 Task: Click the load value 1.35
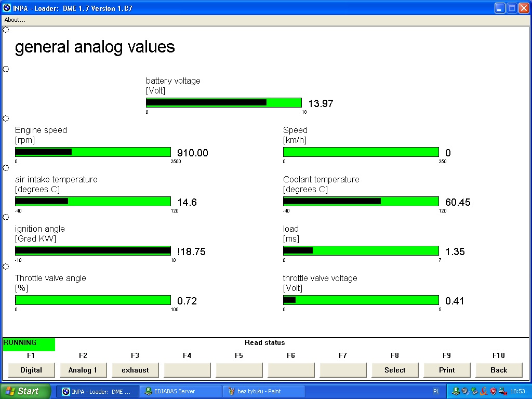[455, 251]
